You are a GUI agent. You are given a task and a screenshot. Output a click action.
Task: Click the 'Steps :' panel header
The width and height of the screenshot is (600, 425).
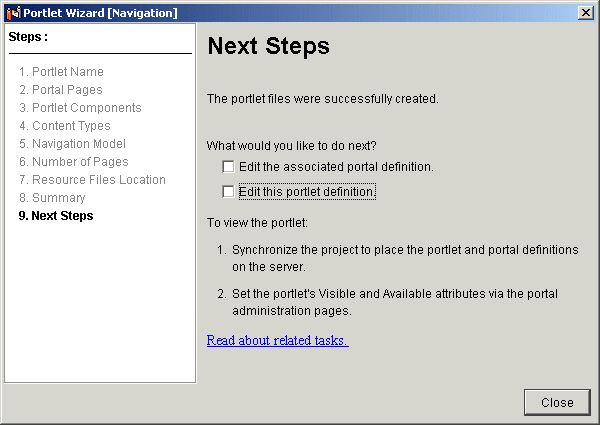point(28,37)
